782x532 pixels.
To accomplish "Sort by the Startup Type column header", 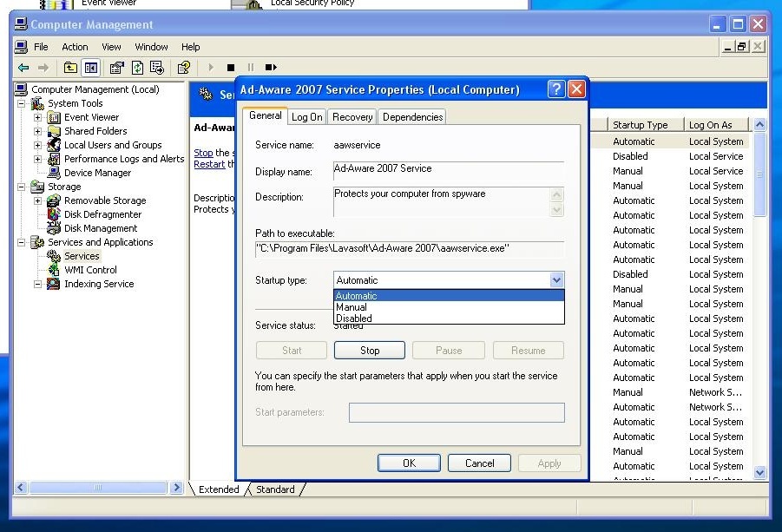I will [646, 125].
